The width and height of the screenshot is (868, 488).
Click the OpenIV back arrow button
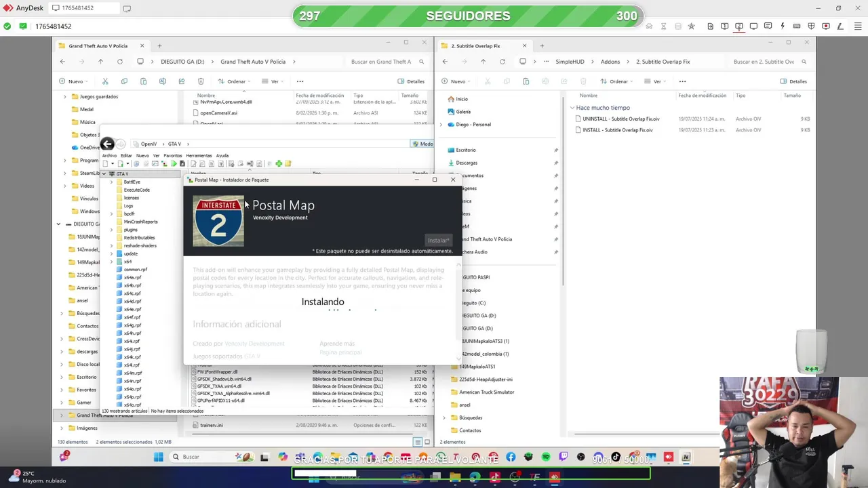(107, 144)
